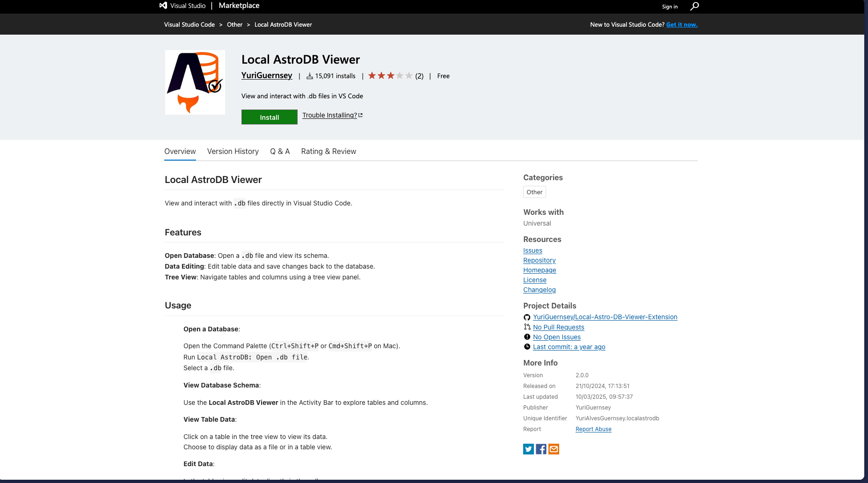Image resolution: width=868 pixels, height=483 pixels.
Task: Click the Free price label
Action: coord(443,76)
